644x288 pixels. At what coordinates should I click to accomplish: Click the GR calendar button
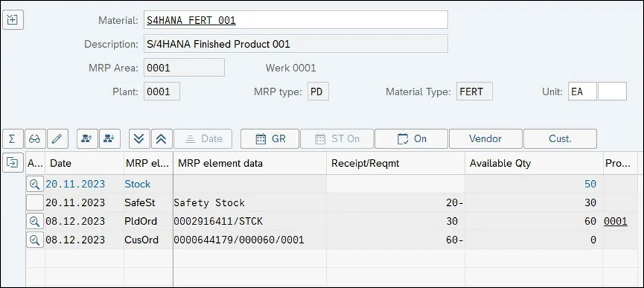tap(270, 138)
